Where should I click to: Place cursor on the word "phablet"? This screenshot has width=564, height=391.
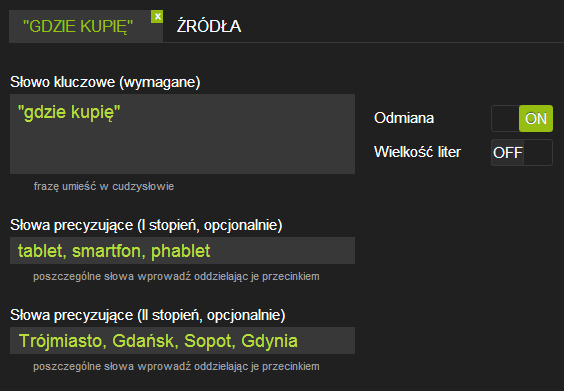click(x=181, y=251)
